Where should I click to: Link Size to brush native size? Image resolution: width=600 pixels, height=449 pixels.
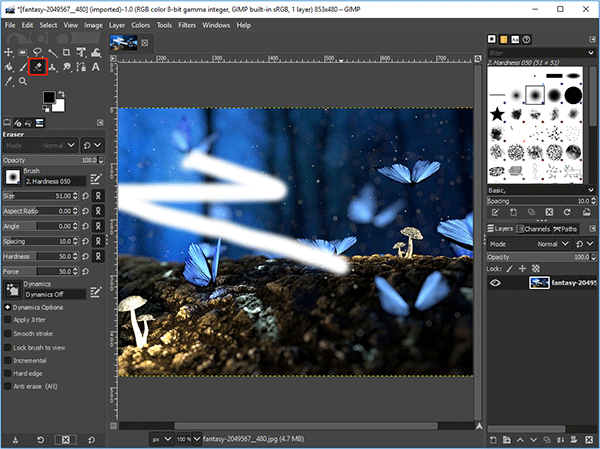click(x=98, y=196)
